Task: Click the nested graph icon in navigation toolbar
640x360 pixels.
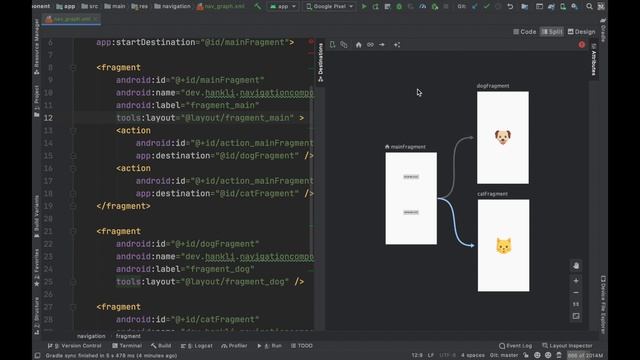Action: [x=344, y=44]
